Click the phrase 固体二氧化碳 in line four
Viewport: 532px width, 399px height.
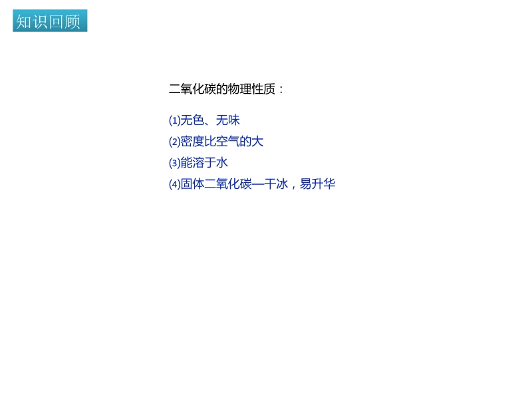point(216,184)
